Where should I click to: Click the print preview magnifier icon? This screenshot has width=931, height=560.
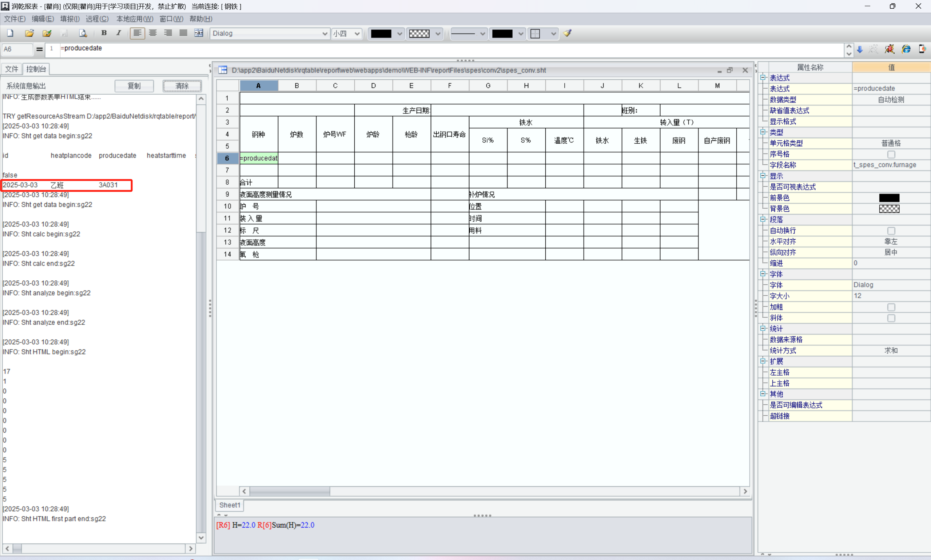coord(83,33)
